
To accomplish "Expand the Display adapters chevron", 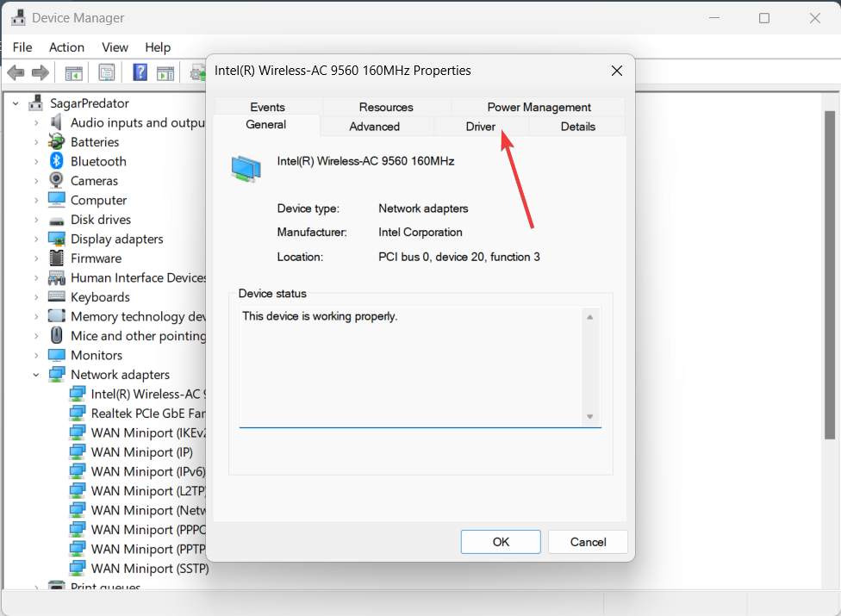I will 36,240.
